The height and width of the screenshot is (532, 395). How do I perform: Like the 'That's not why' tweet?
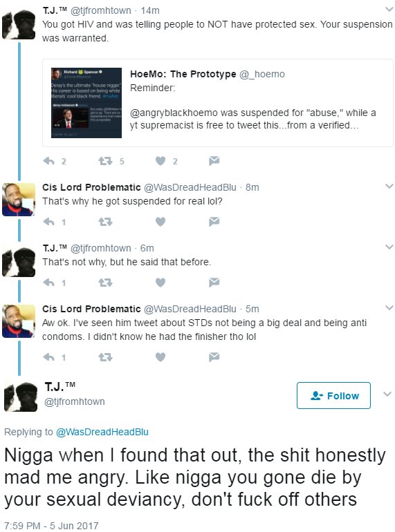tap(160, 283)
